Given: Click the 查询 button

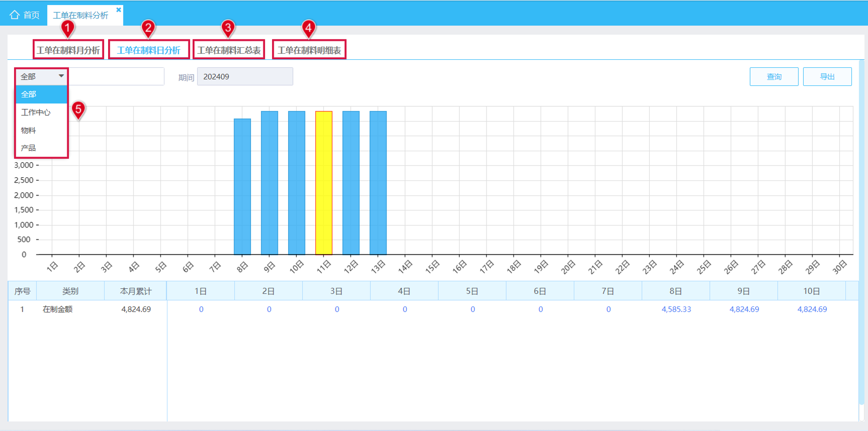Looking at the screenshot, I should click(x=774, y=77).
